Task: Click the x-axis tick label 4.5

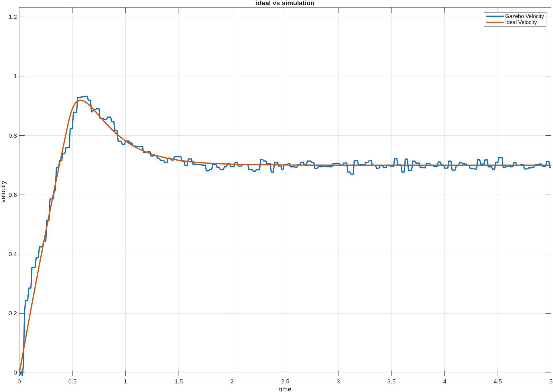Action: coord(497,381)
